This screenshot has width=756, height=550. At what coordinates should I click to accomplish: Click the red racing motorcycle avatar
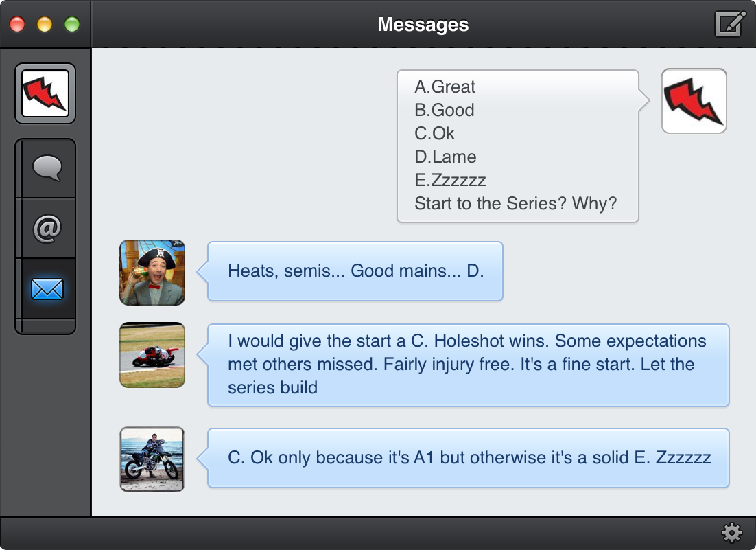coord(152,355)
